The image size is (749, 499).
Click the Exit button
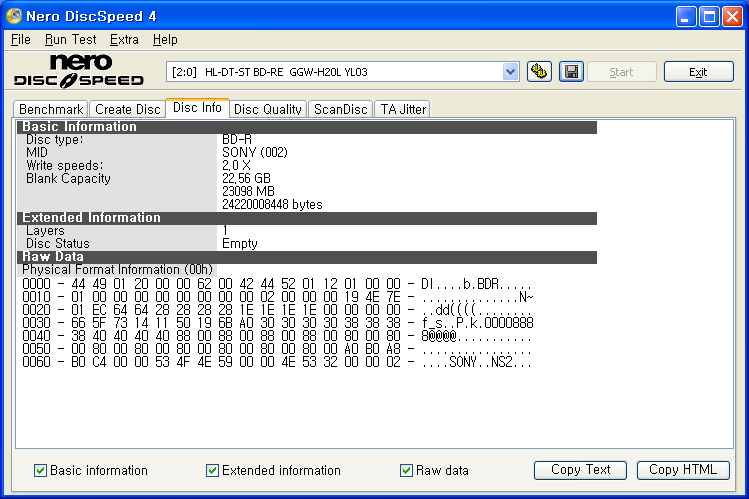[698, 72]
